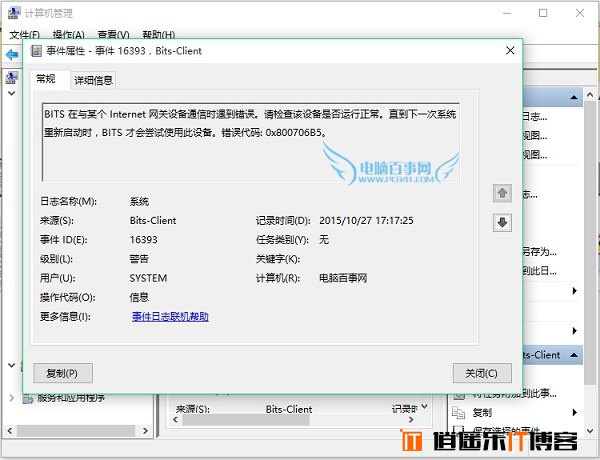600x460 pixels.
Task: Close the event properties dialog with X
Action: click(x=509, y=50)
